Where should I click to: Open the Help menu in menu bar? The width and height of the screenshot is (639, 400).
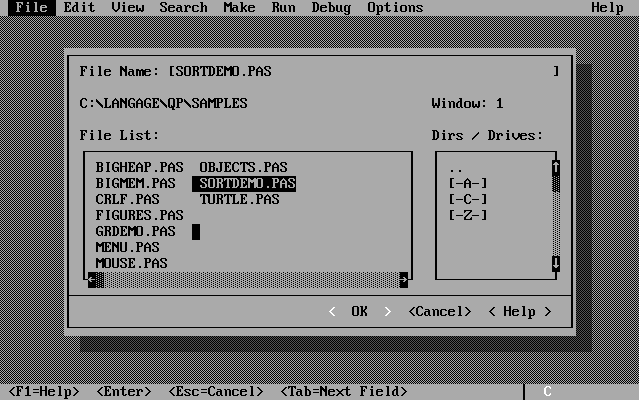[607, 7]
